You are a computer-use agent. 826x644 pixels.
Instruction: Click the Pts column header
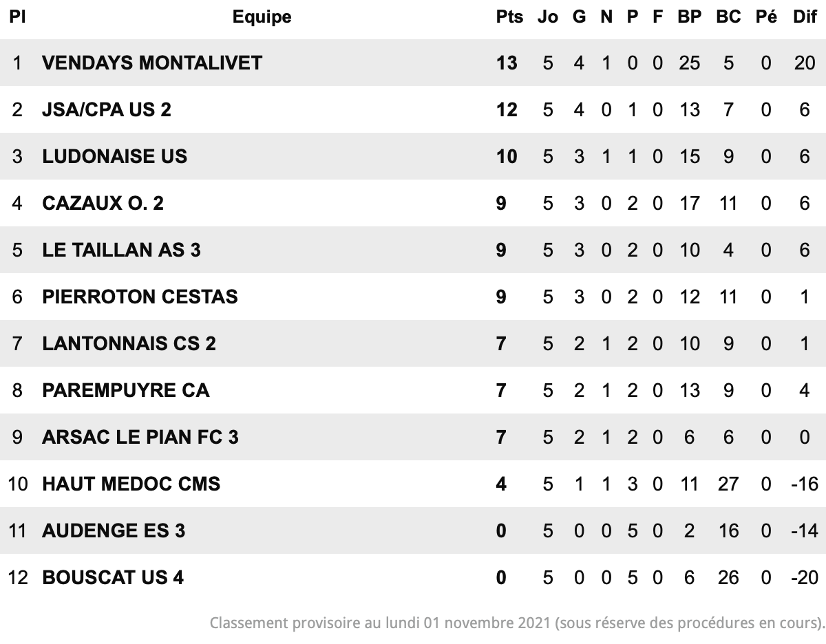[509, 17]
